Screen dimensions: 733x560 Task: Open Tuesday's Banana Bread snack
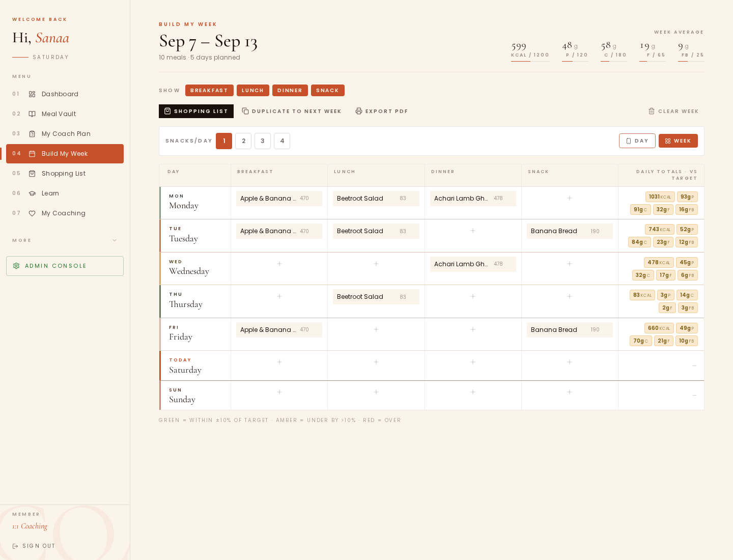[x=570, y=231]
